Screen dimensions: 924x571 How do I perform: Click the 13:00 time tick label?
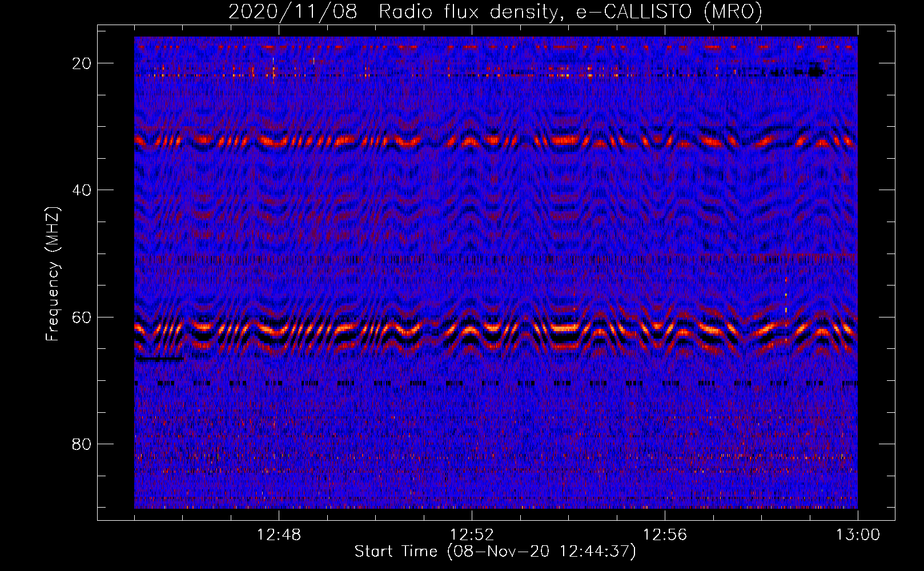(x=858, y=535)
